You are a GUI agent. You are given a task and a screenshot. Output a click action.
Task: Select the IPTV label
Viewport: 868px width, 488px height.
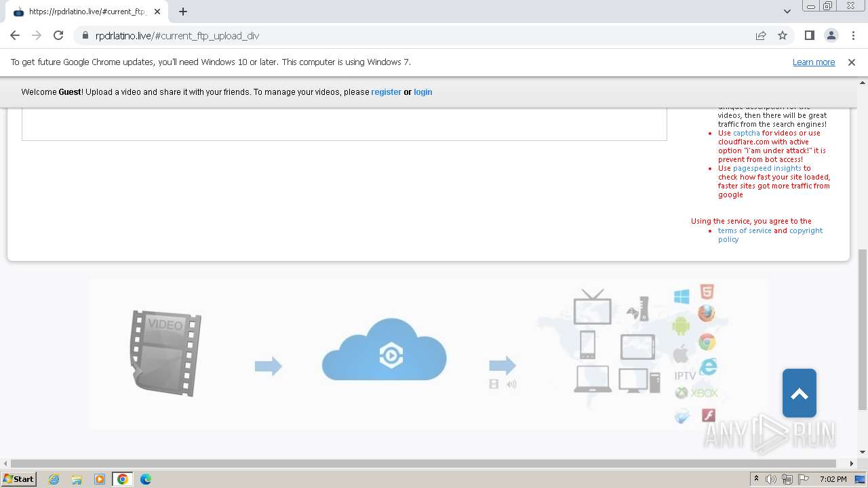(685, 375)
